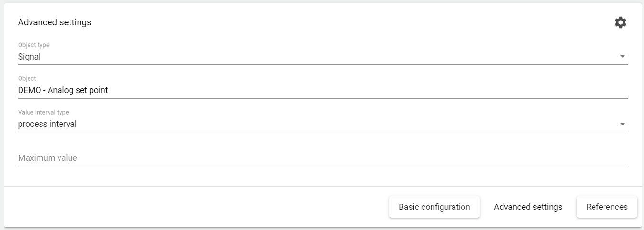Screen dimensions: 644x230
Task: Switch to the Advanced settings bottom tab
Action: 528,207
